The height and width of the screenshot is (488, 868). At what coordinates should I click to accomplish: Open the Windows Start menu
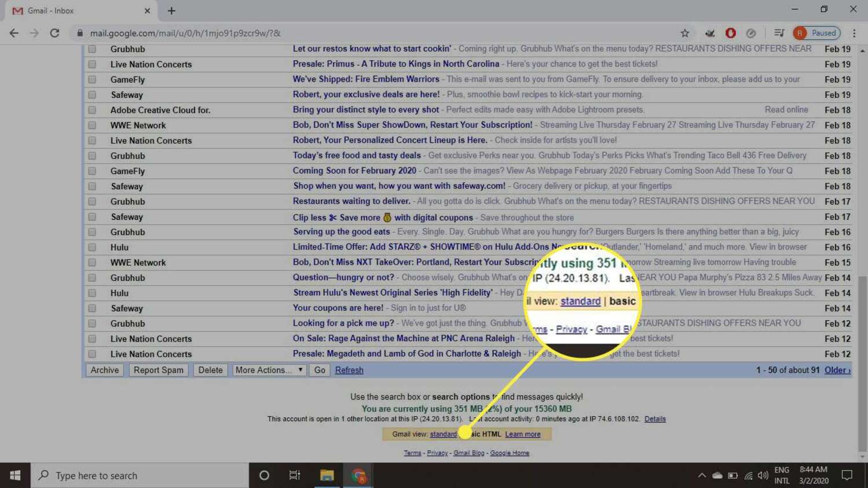click(15, 475)
